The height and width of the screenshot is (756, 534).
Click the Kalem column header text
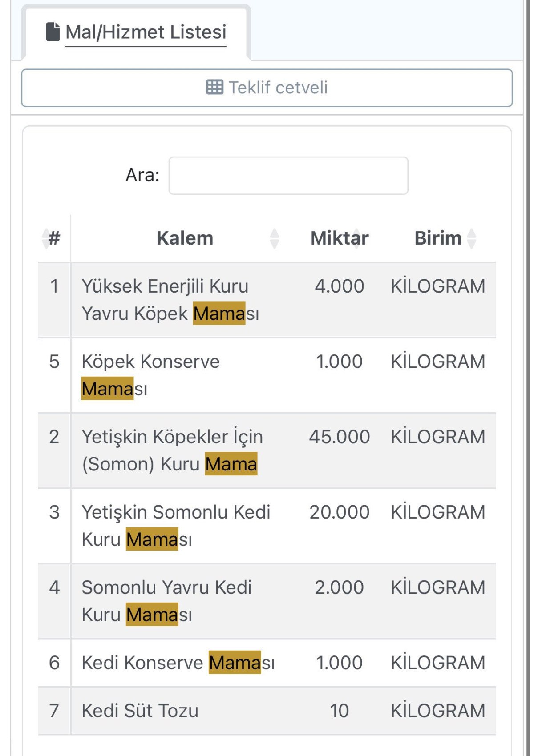185,238
